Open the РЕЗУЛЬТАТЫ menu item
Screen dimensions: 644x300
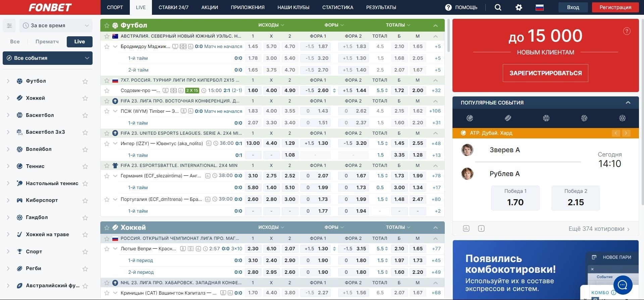(381, 7)
